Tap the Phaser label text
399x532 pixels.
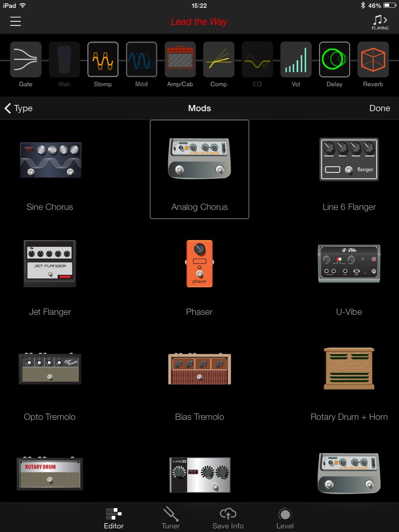coord(199,312)
